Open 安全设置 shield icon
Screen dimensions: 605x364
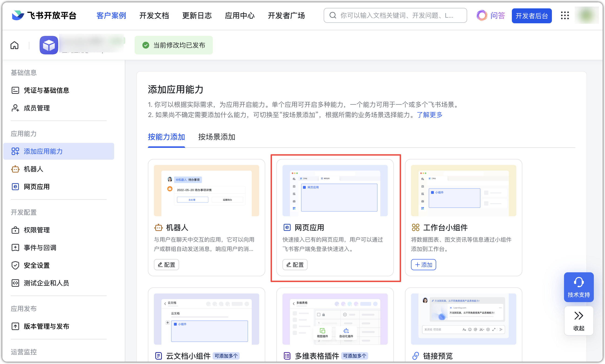click(15, 265)
